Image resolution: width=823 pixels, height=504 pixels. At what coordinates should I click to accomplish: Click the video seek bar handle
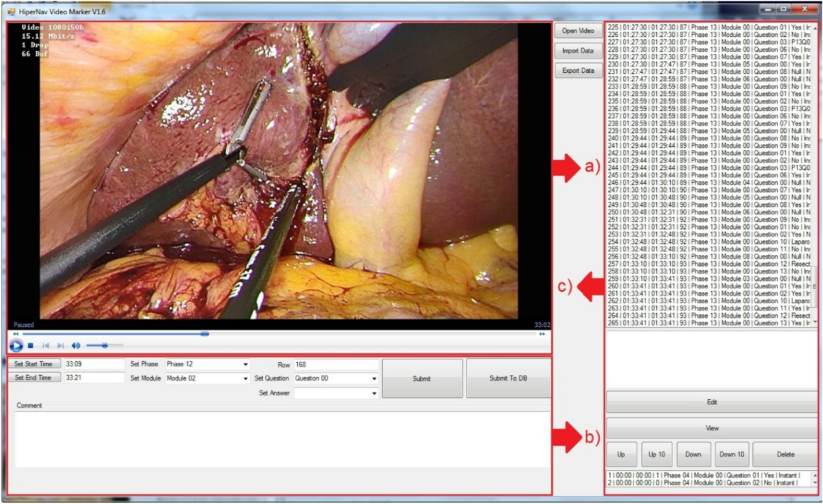pos(205,334)
